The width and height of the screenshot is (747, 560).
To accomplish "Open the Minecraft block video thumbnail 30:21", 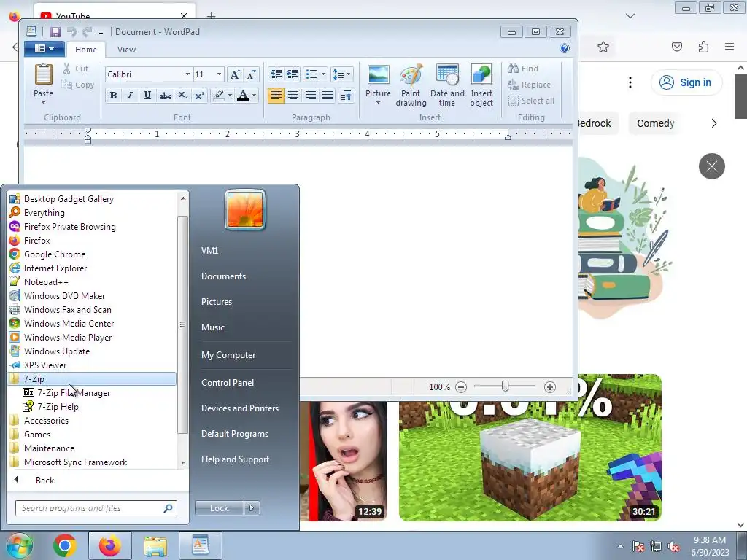I will click(x=530, y=448).
